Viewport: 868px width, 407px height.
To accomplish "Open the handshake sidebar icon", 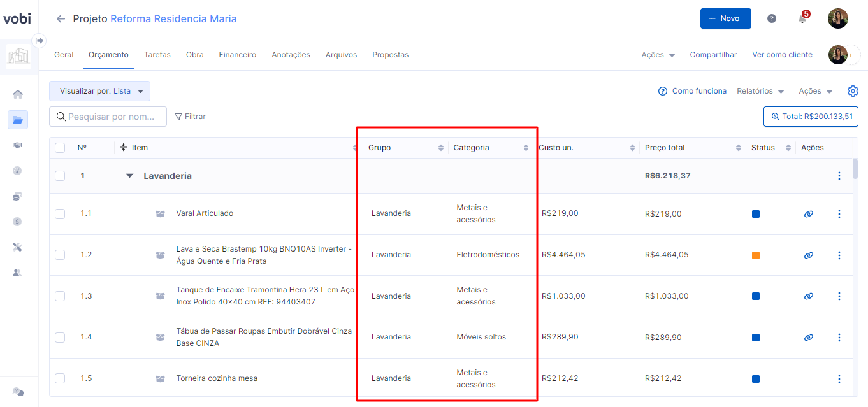I will pos(18,145).
